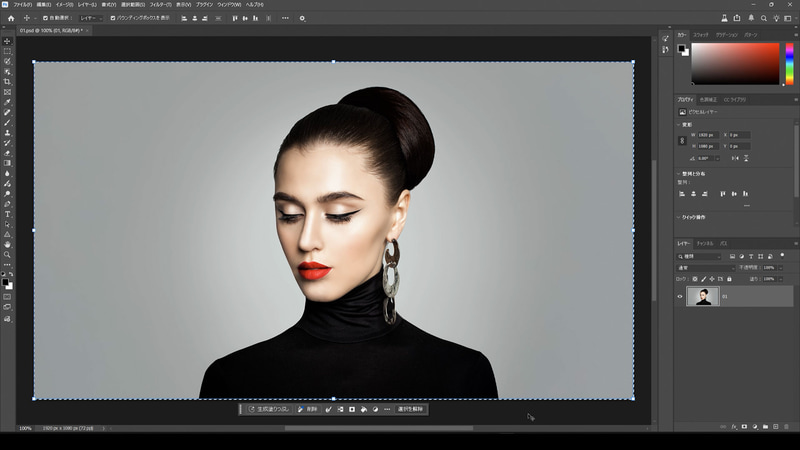The height and width of the screenshot is (450, 800).
Task: Open the Image menu
Action: tap(64, 5)
